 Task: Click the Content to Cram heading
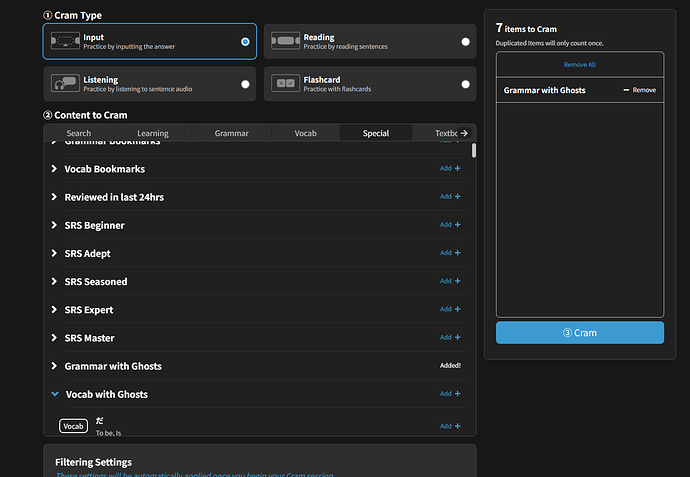(x=85, y=115)
